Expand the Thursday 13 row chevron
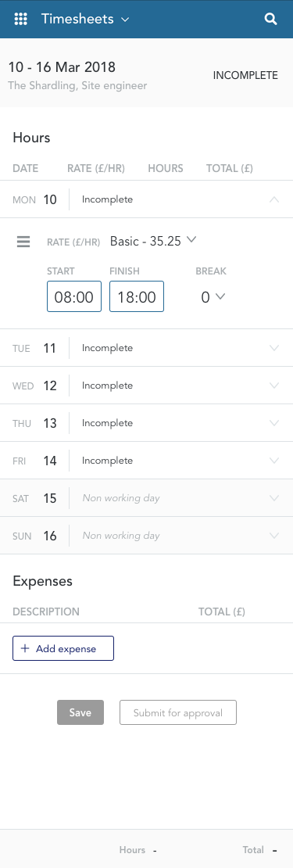293x868 pixels. pos(273,423)
